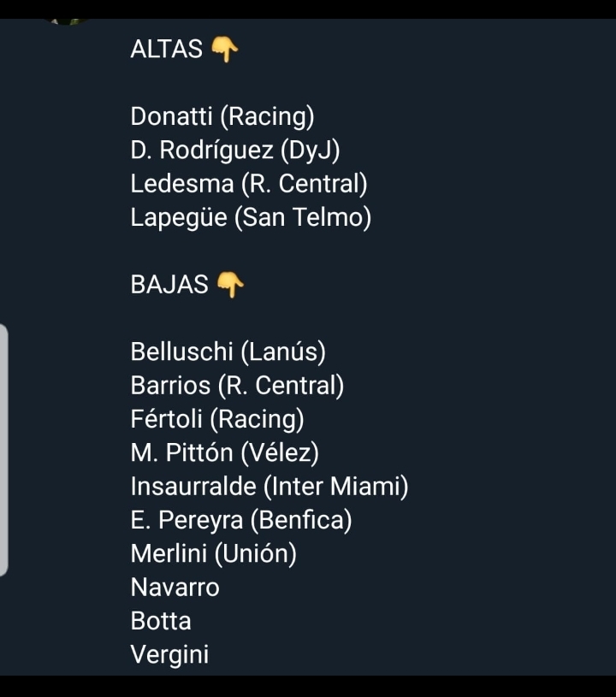The width and height of the screenshot is (616, 697).
Task: Click the D. Rodríguez (DyJ) entry
Action: pyautogui.click(x=235, y=151)
